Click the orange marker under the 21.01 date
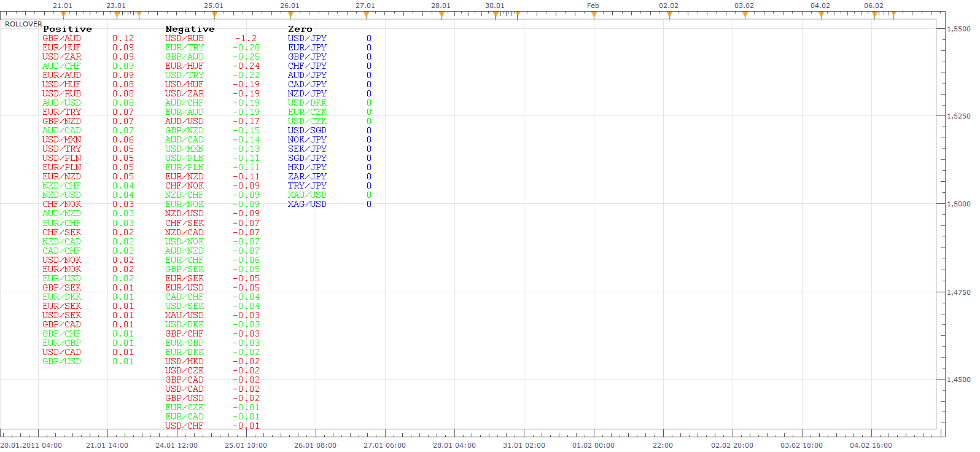This screenshot has width=980, height=452. pyautogui.click(x=63, y=15)
